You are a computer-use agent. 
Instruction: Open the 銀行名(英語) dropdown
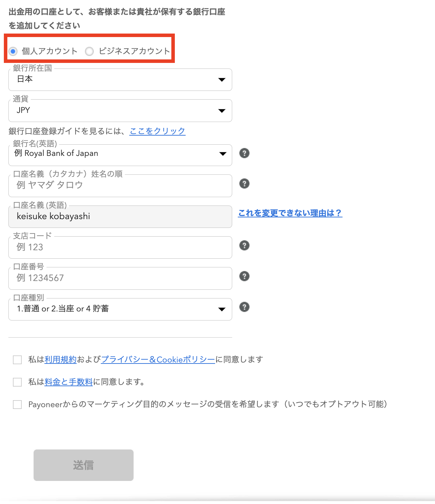tap(120, 155)
